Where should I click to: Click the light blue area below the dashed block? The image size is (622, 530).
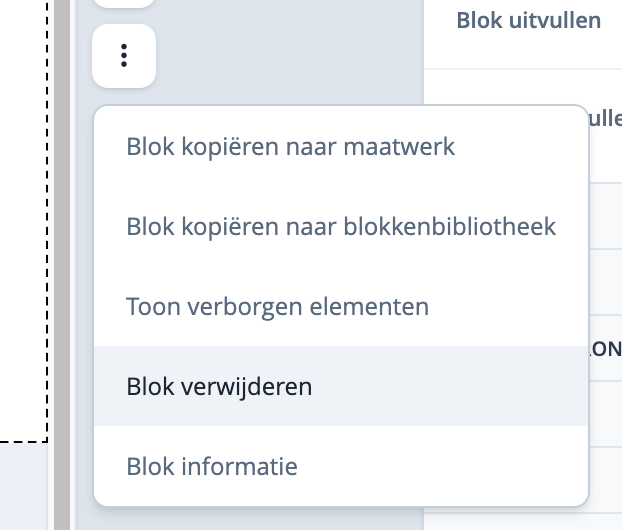point(25,488)
